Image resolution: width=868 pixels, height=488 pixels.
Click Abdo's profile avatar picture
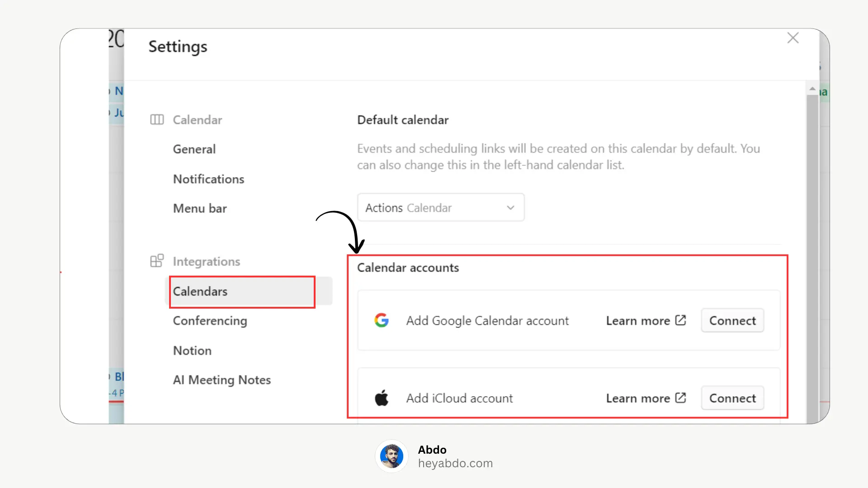point(392,456)
